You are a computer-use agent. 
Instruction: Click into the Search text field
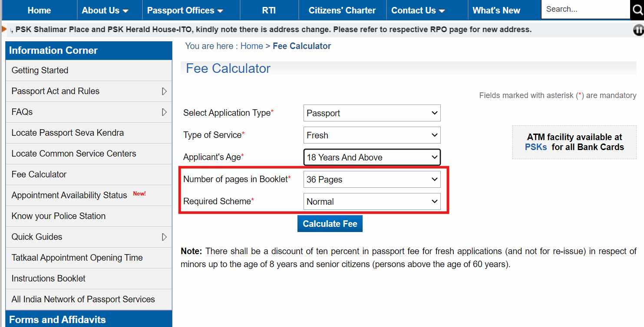585,9
